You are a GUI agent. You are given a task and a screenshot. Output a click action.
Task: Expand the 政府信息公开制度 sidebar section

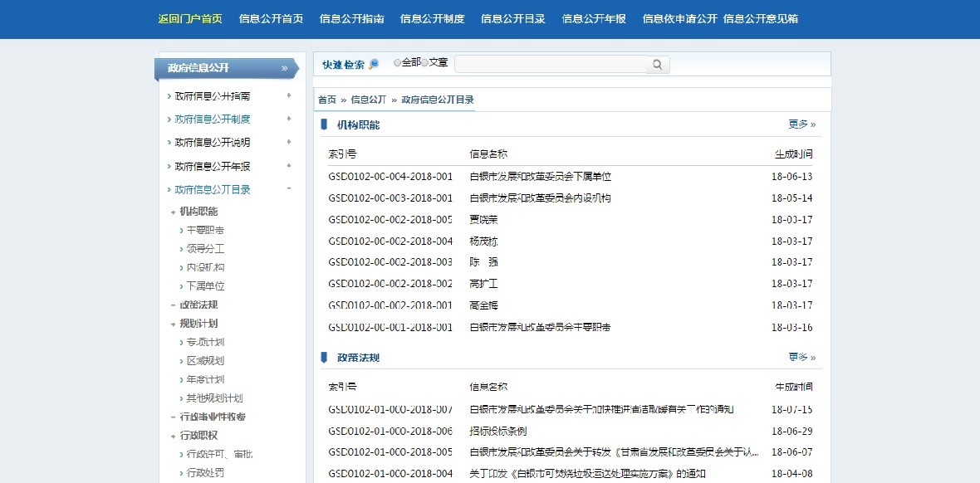coord(289,120)
